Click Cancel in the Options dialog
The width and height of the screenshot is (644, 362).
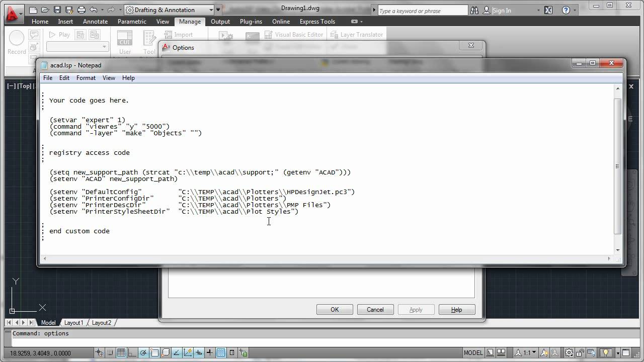[375, 310]
